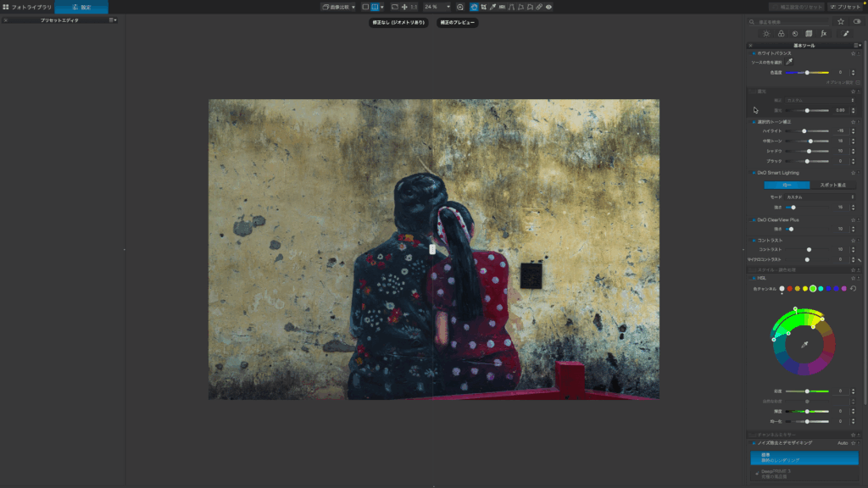This screenshot has height=488, width=868.
Task: Switch to the Customize tab
Action: click(81, 7)
